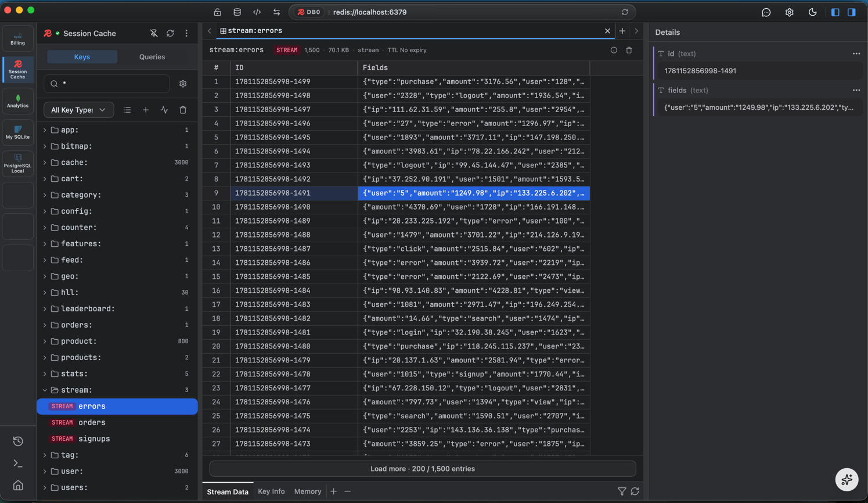Reload the redis://localhost:6379 connection
Viewport: 868px width, 503px height.
click(x=625, y=12)
